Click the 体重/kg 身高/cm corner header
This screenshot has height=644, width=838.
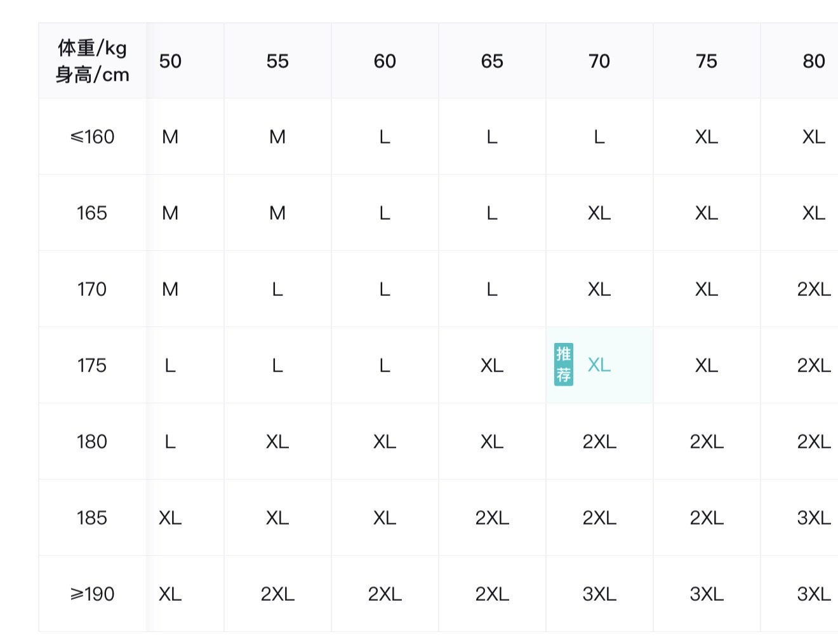(93, 61)
